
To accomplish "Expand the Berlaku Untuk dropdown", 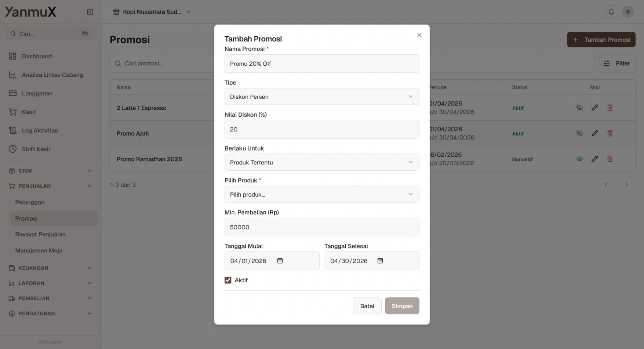I will (x=321, y=162).
